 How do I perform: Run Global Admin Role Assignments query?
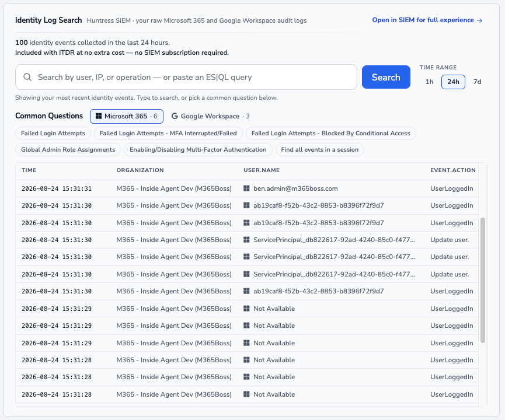(x=68, y=150)
